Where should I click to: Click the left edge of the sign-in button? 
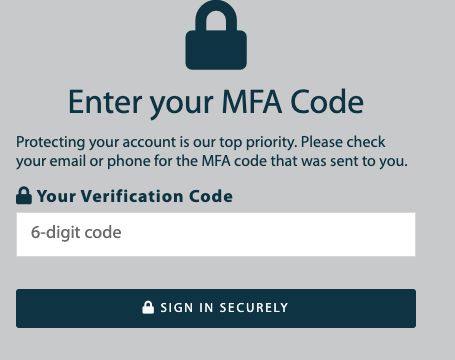point(20,308)
